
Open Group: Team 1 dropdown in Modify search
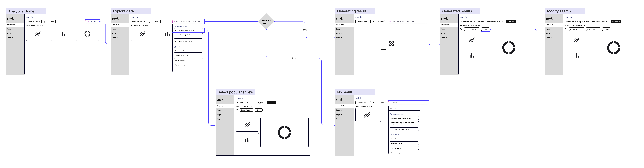(576, 29)
